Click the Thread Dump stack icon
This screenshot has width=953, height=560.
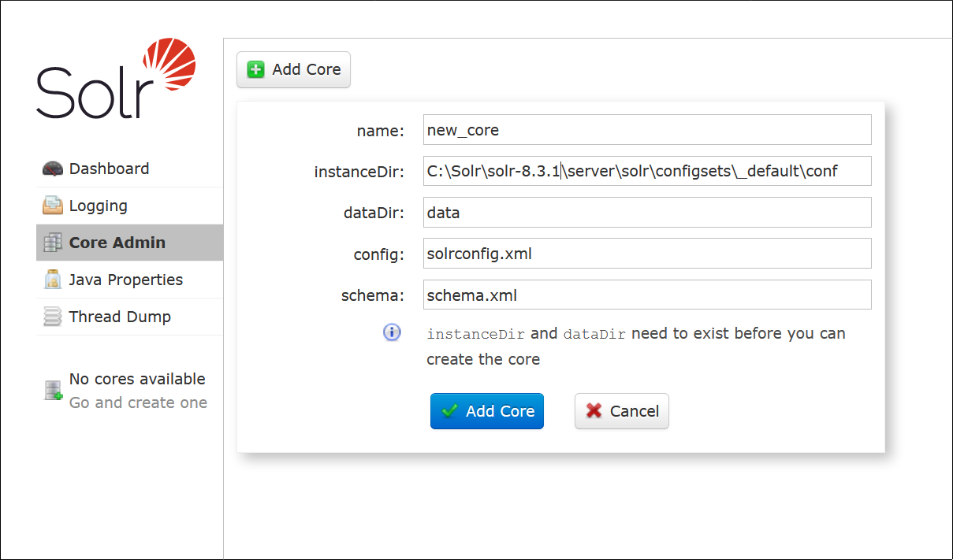tap(50, 316)
